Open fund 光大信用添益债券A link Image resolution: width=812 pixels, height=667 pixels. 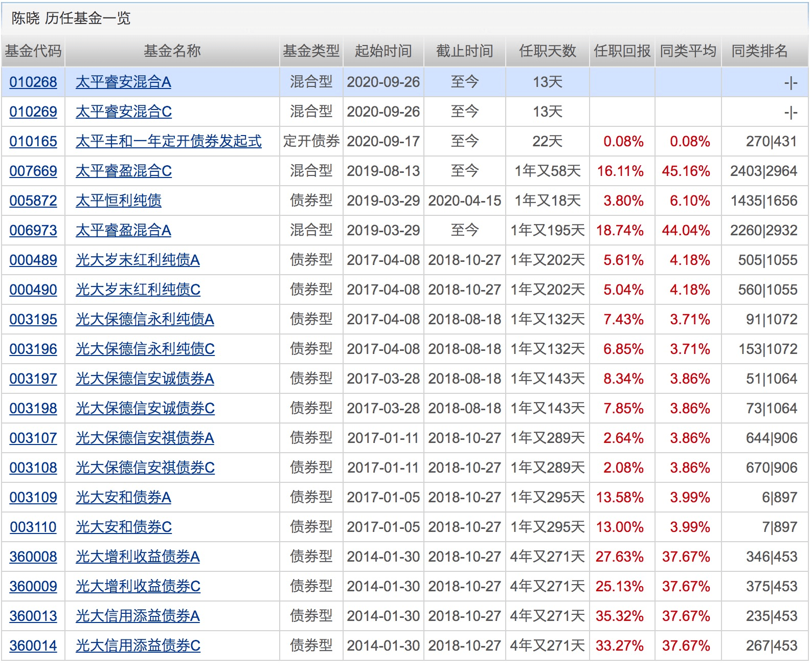[x=138, y=616]
